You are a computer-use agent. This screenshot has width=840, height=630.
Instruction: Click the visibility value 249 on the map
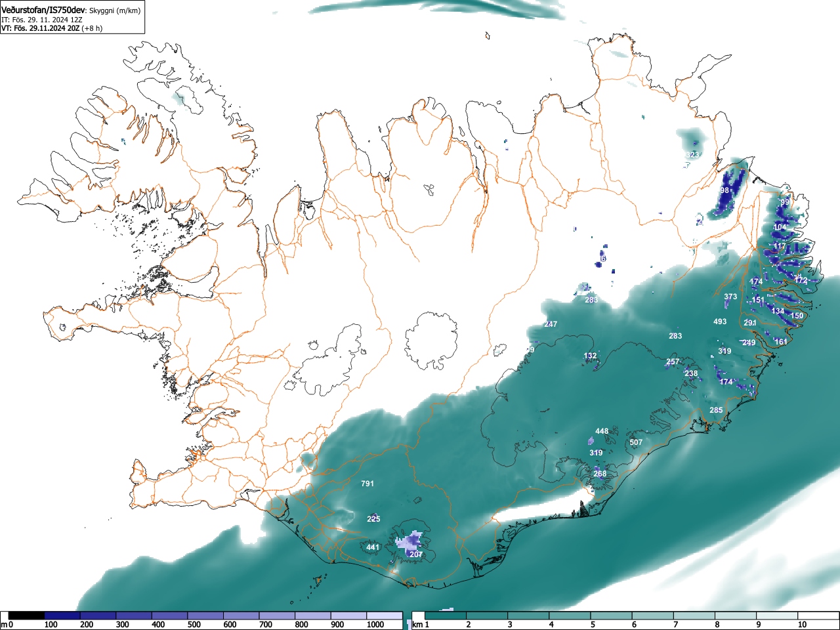coord(749,343)
